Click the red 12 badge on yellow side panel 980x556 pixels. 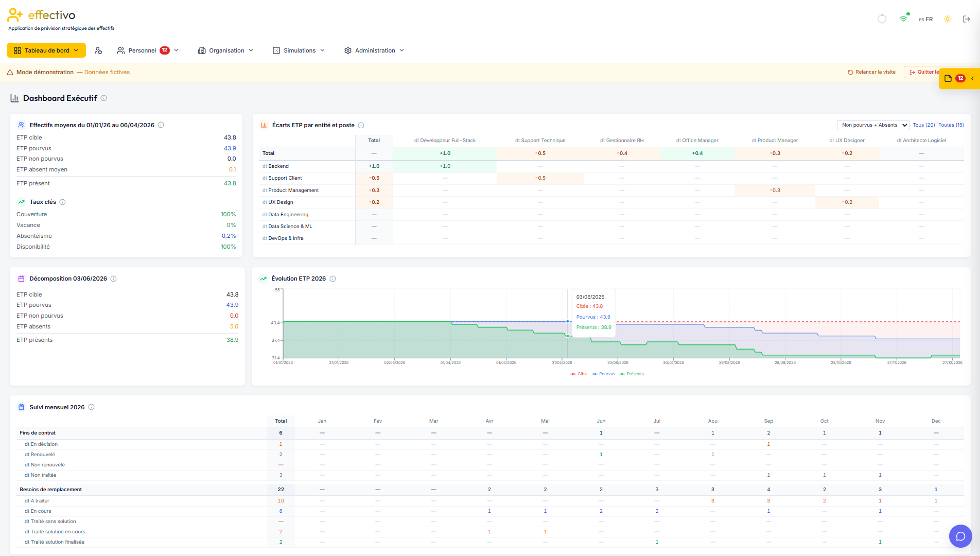[960, 78]
